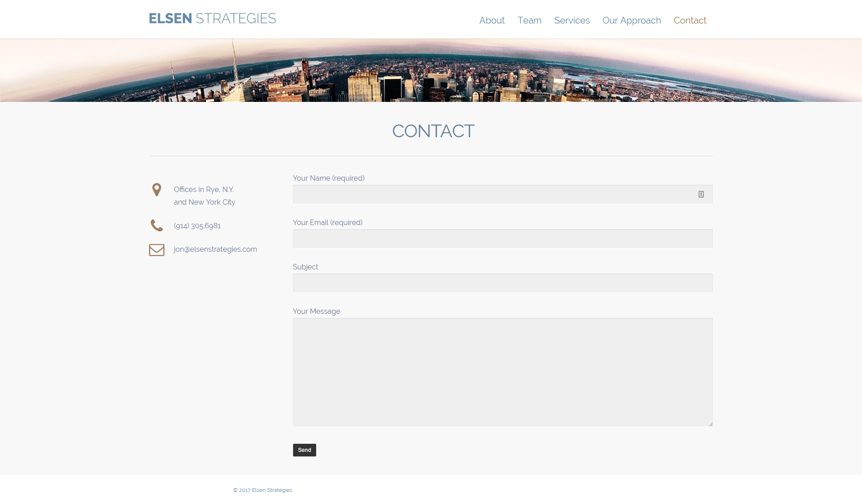The image size is (862, 504).
Task: Open the Services menu item
Action: pyautogui.click(x=572, y=20)
